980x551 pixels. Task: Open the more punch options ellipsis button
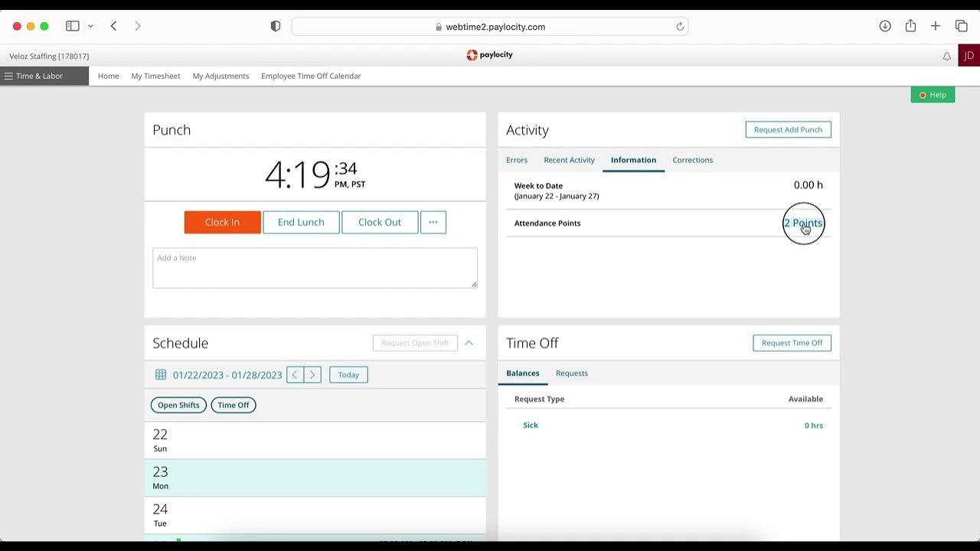tap(433, 222)
